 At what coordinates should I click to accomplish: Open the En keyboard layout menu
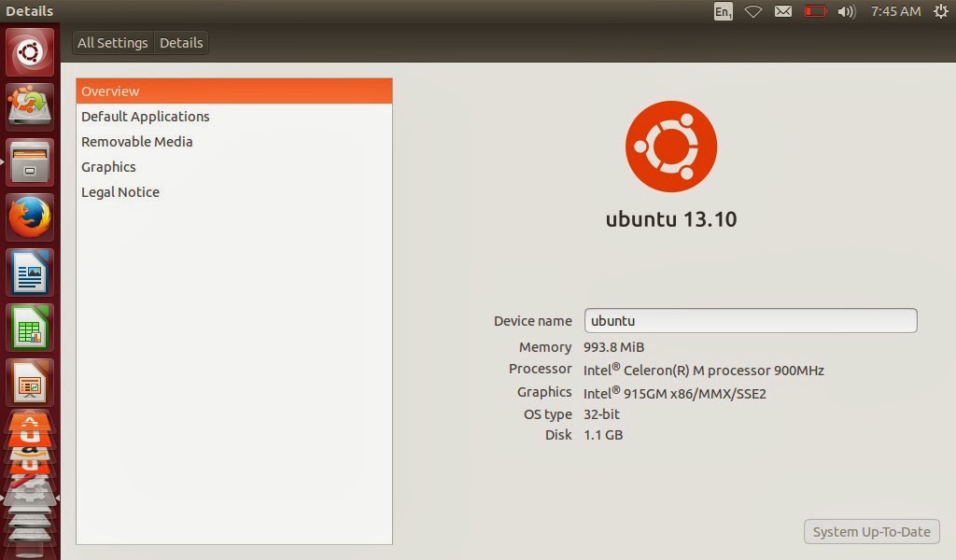tap(722, 11)
